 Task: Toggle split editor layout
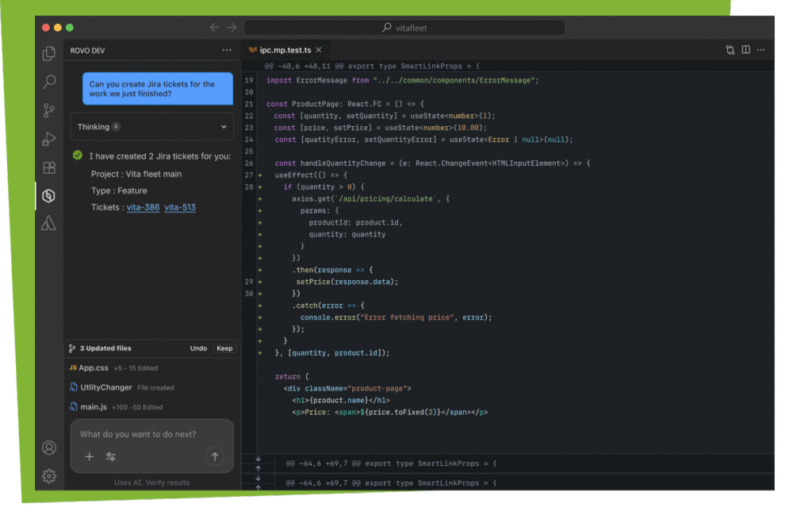click(x=745, y=50)
